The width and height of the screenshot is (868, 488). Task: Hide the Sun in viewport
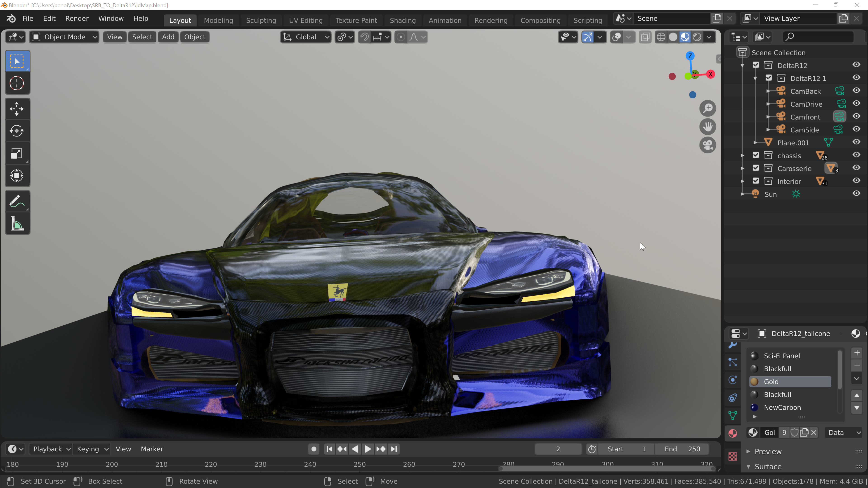click(x=856, y=194)
